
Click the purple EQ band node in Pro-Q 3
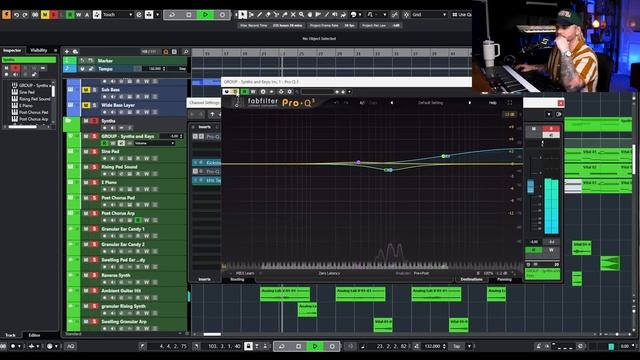[x=358, y=162]
